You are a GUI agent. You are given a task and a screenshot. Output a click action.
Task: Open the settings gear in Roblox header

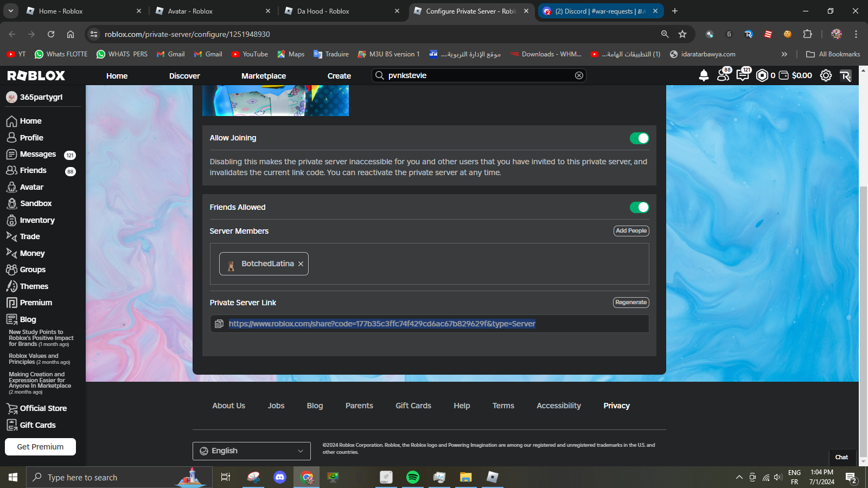pyautogui.click(x=826, y=75)
